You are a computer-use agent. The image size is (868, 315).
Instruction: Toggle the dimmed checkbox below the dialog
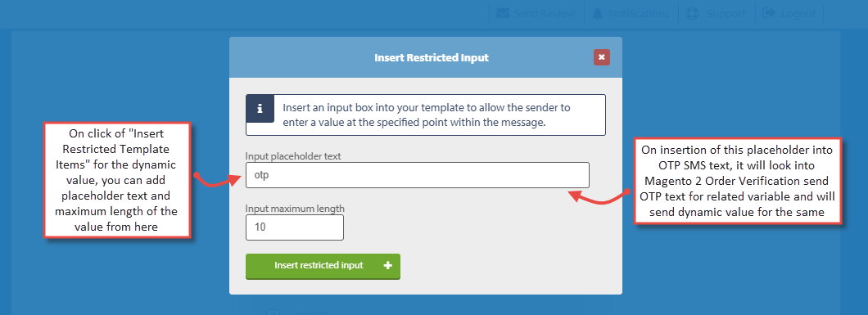tap(272, 313)
